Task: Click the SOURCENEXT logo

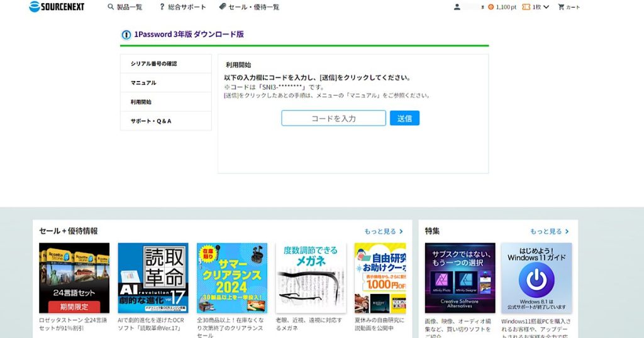Action: coord(57,6)
